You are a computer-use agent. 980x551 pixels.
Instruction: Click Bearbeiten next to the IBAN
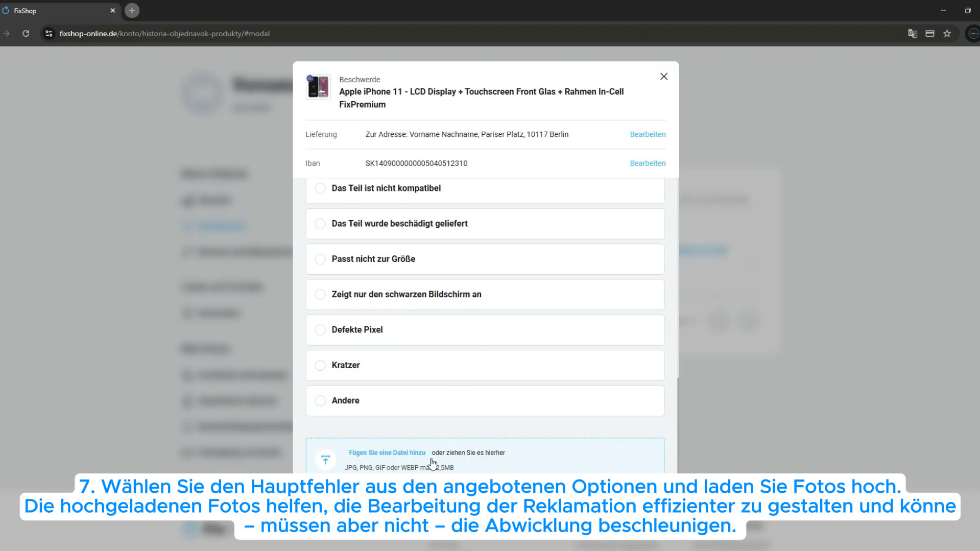[647, 163]
